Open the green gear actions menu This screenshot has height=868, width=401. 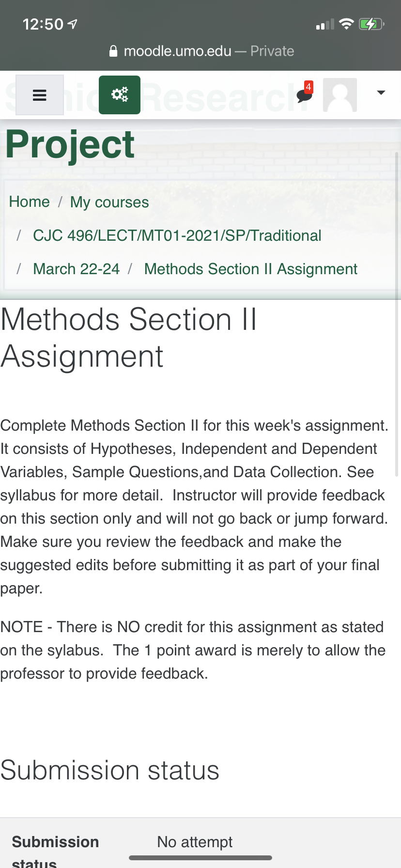120,95
